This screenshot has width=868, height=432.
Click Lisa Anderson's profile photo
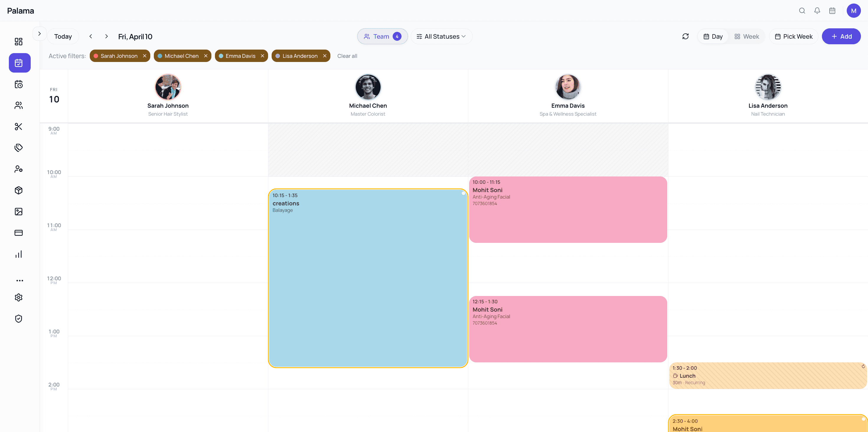coord(768,87)
